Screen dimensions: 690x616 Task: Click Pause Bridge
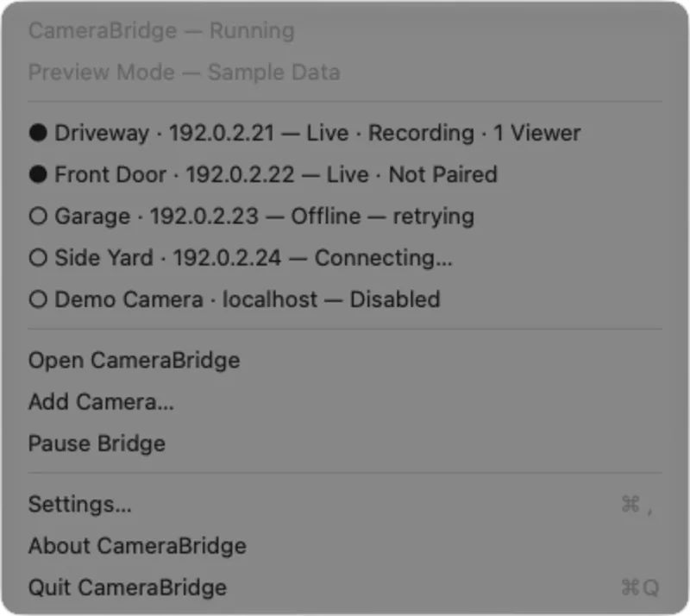pos(345,443)
